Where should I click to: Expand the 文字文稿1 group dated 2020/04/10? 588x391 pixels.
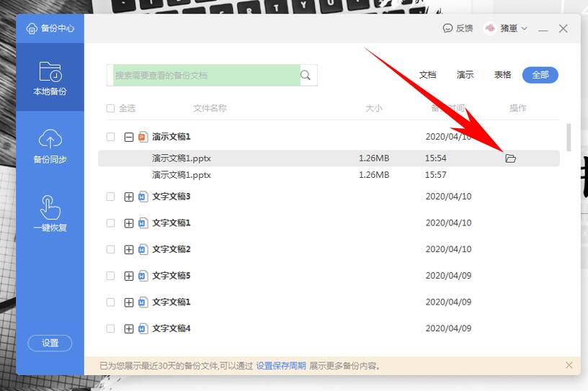click(x=128, y=223)
